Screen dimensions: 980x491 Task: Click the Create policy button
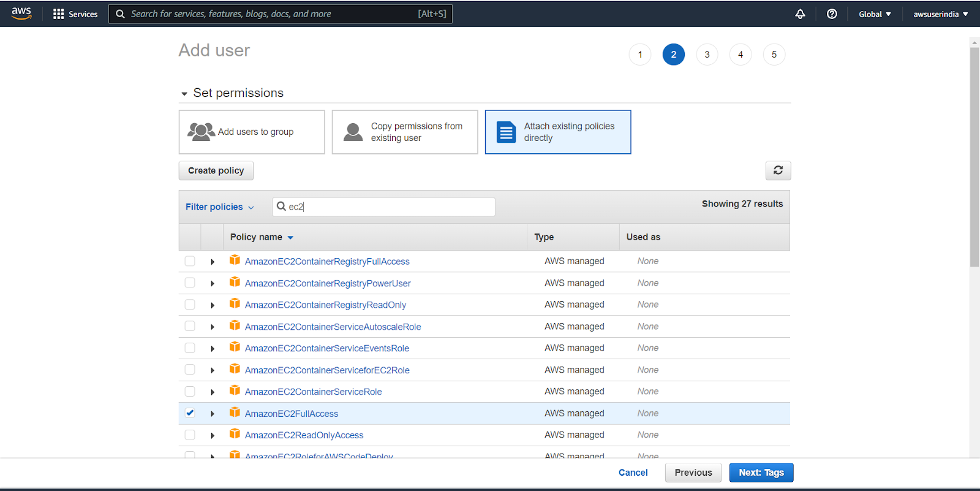pos(216,170)
